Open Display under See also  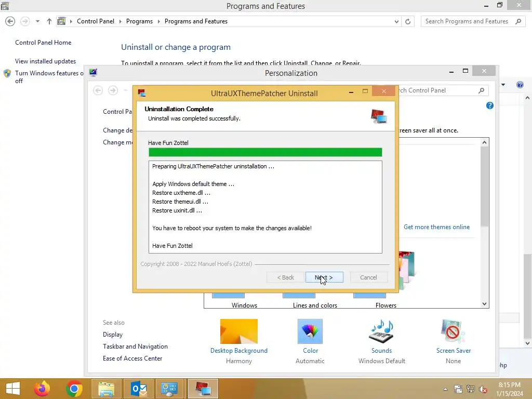click(x=113, y=335)
